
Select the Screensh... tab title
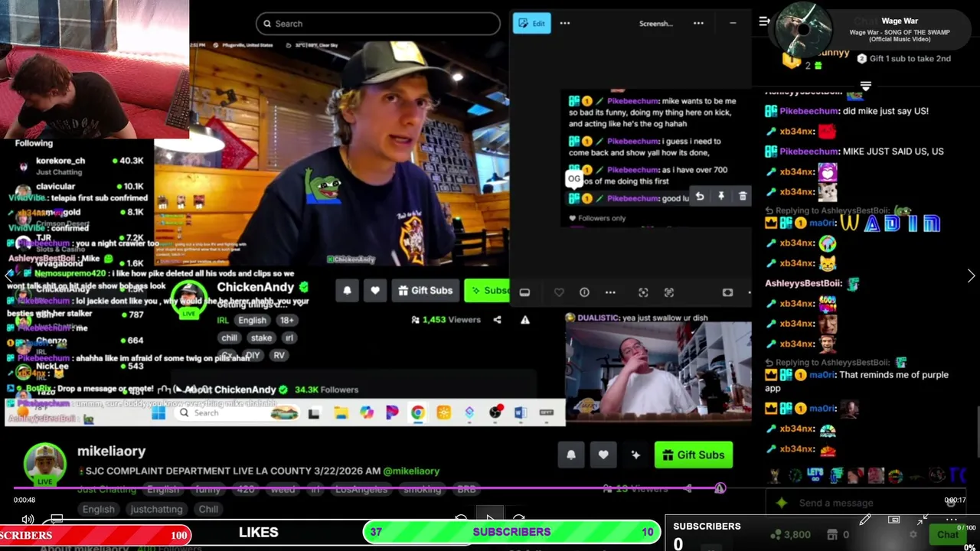[x=655, y=24]
